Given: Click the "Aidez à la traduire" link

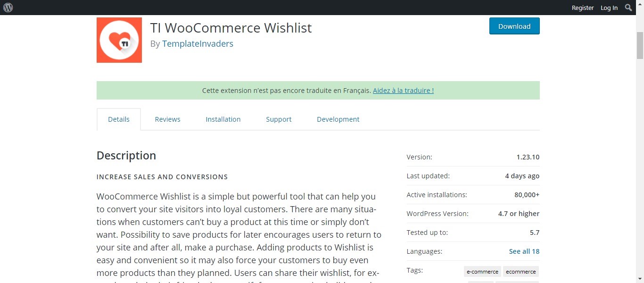Looking at the screenshot, I should click(x=403, y=90).
